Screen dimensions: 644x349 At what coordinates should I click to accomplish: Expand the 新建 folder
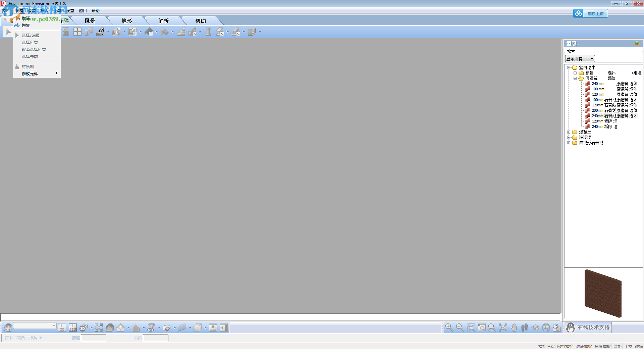coord(575,73)
